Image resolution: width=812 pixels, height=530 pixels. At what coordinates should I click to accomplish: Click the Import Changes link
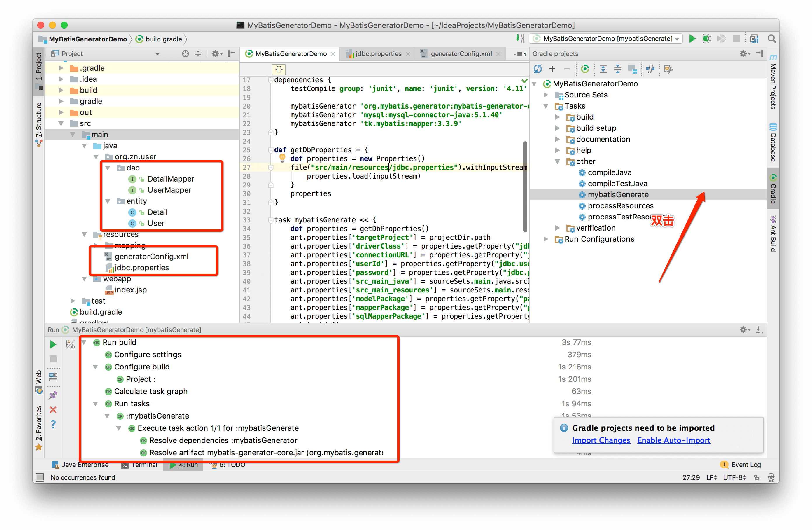601,440
